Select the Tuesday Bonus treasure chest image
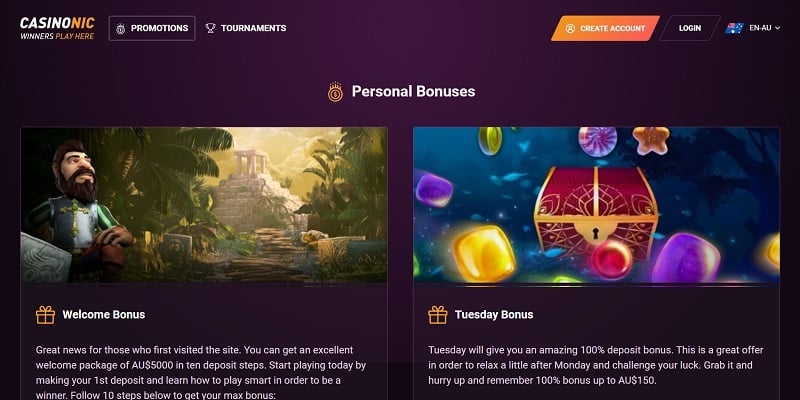 point(596,204)
